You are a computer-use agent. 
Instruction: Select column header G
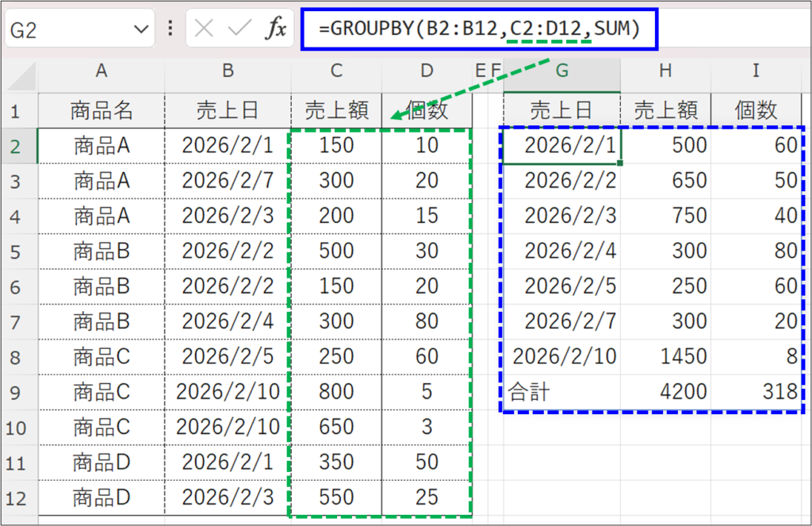pyautogui.click(x=561, y=71)
